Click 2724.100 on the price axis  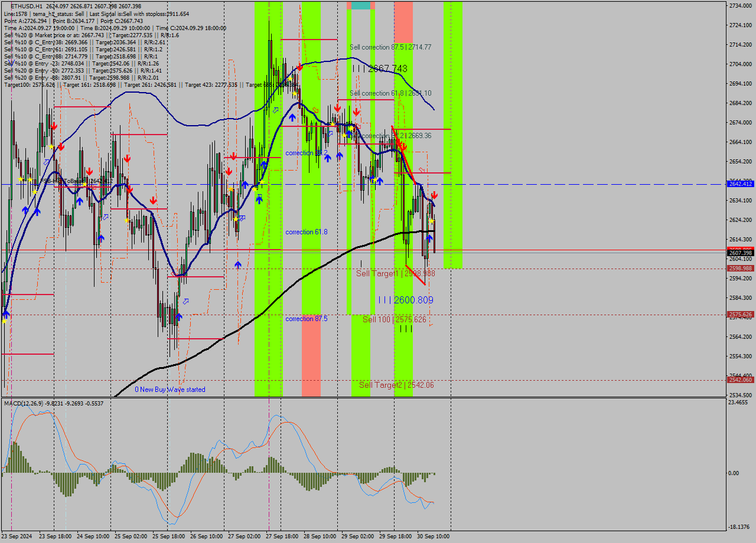coord(740,25)
